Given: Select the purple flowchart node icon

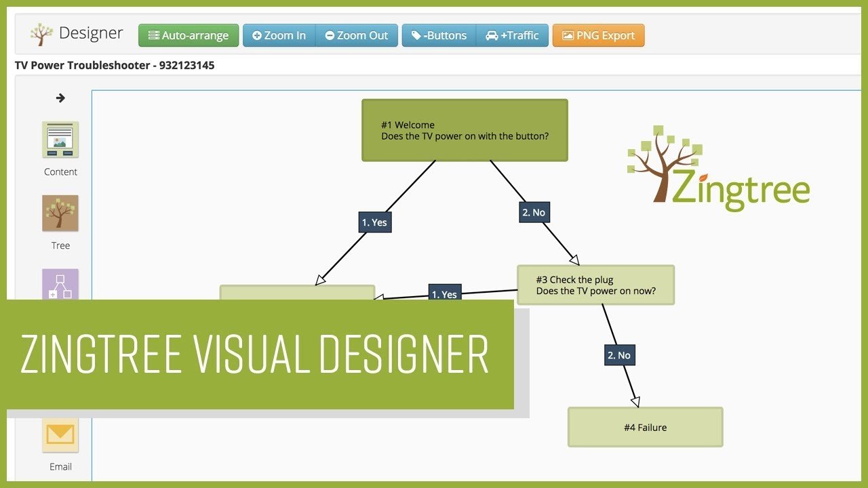Looking at the screenshot, I should 60,285.
